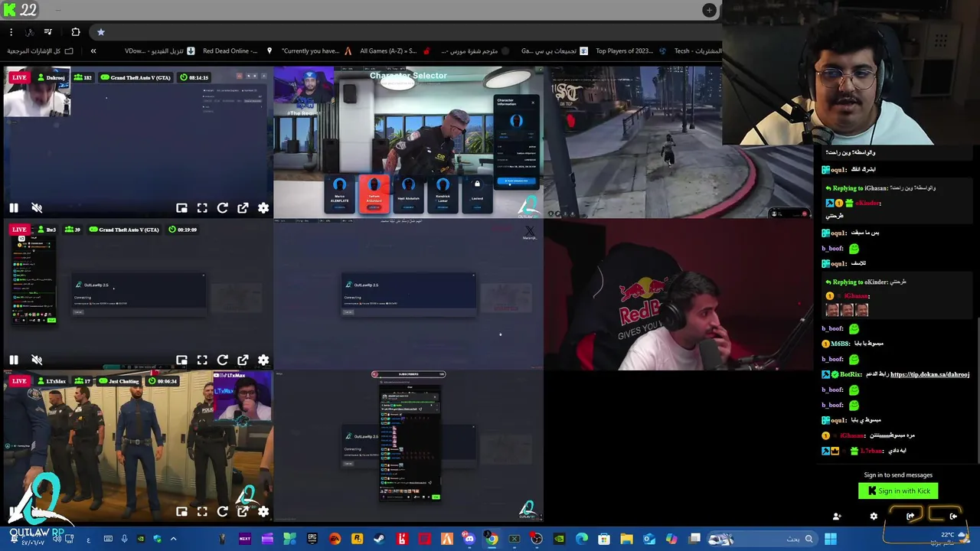980x551 pixels.
Task: Click Just Chatting category on LTxMax stream
Action: pos(119,381)
